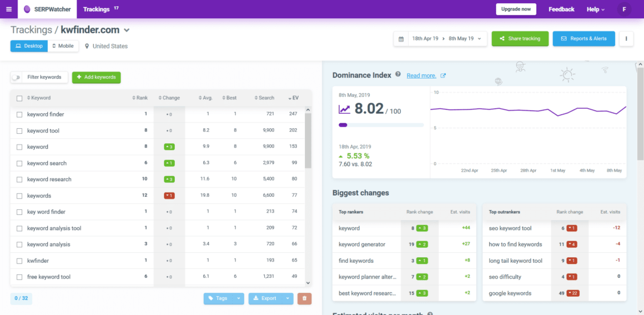Click the Dominance Index help question icon
The height and width of the screenshot is (315, 644).
pyautogui.click(x=398, y=75)
